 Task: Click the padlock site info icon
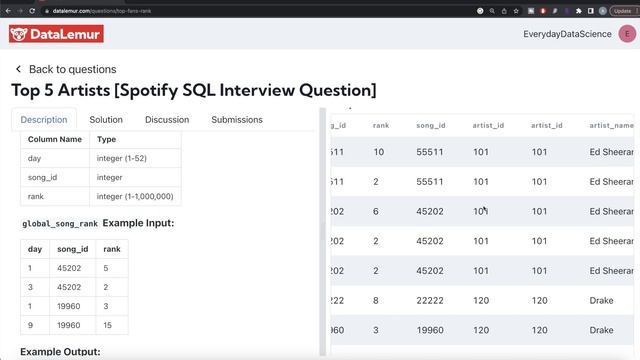(47, 11)
